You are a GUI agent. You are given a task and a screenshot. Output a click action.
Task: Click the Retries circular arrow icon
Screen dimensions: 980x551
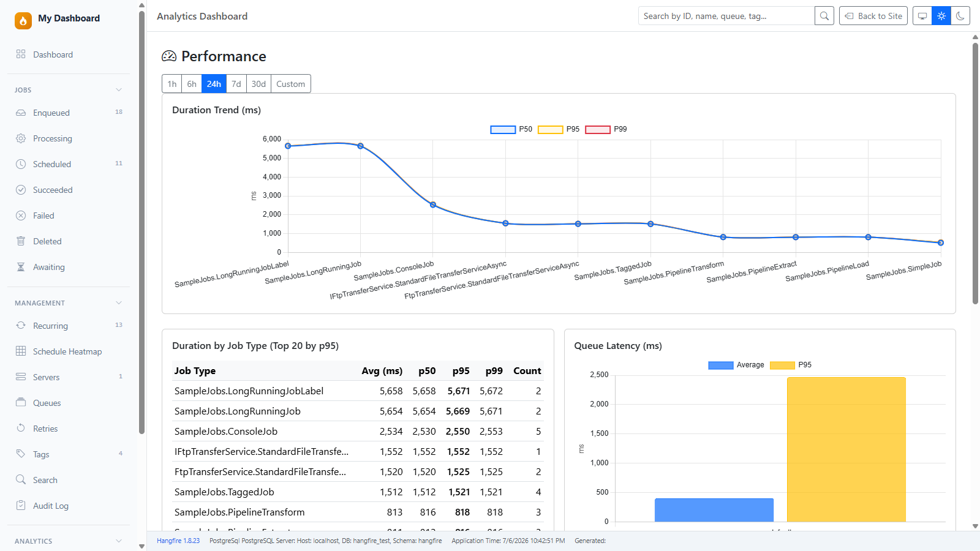[x=21, y=429]
